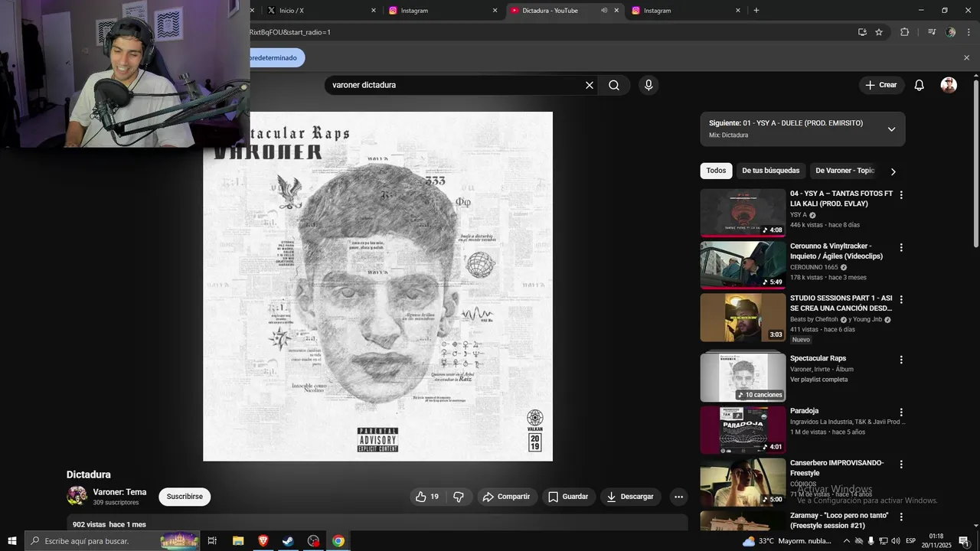980x551 pixels.
Task: Open the Windows Start menu
Action: [x=12, y=541]
